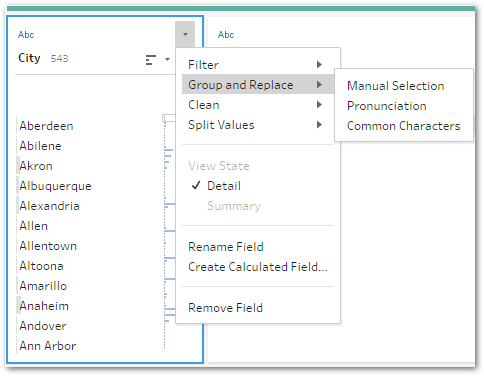Click Create Calculated Field...
This screenshot has height=376, width=484.
tap(258, 267)
